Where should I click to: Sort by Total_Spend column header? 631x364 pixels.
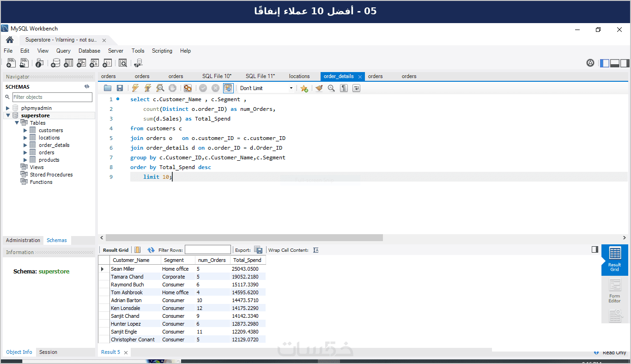click(x=248, y=260)
